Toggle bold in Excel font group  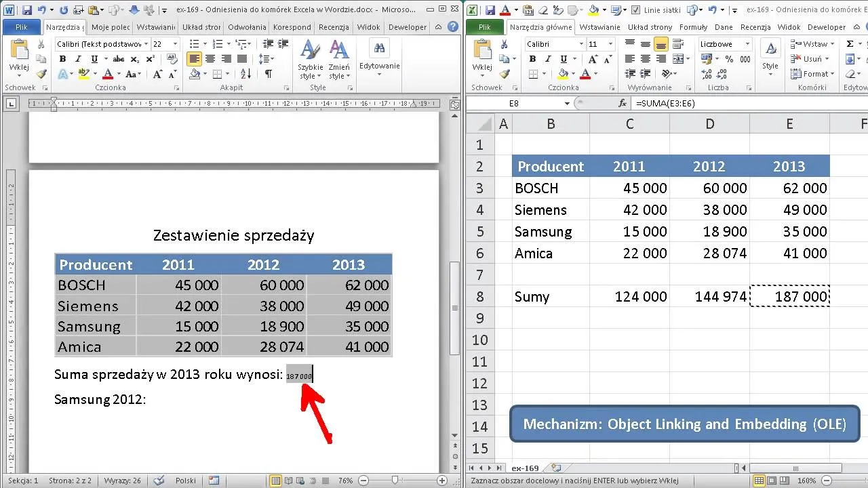(532, 59)
